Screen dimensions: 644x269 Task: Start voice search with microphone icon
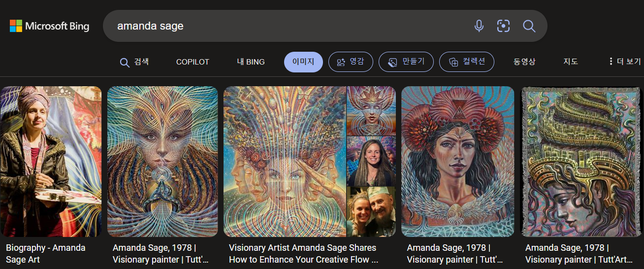coord(479,26)
